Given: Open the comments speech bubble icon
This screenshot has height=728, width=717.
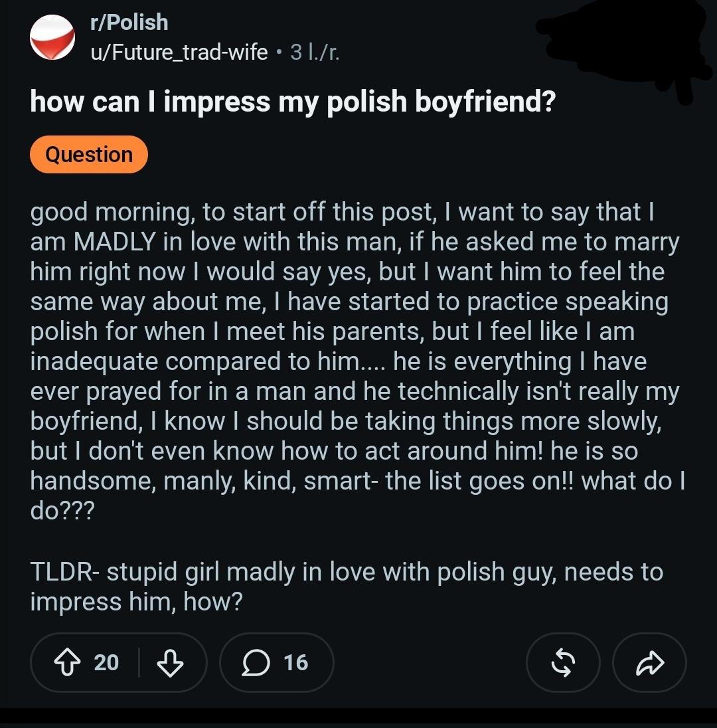Looking at the screenshot, I should click(256, 662).
